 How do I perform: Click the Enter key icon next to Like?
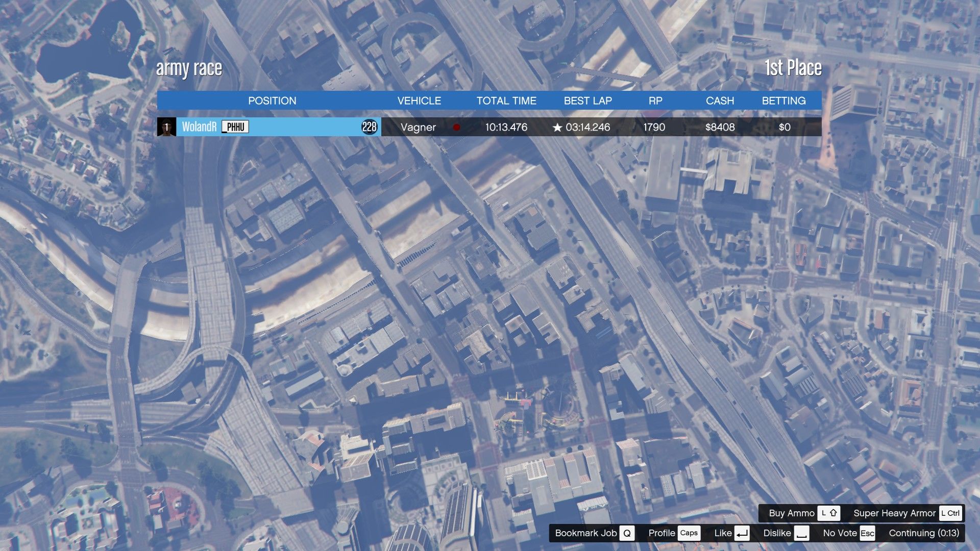pyautogui.click(x=742, y=533)
